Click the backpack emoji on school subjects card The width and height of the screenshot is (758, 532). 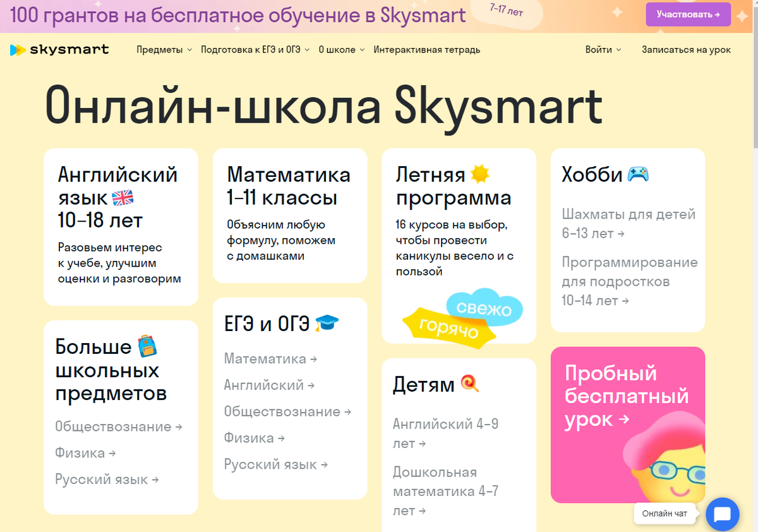coord(147,346)
